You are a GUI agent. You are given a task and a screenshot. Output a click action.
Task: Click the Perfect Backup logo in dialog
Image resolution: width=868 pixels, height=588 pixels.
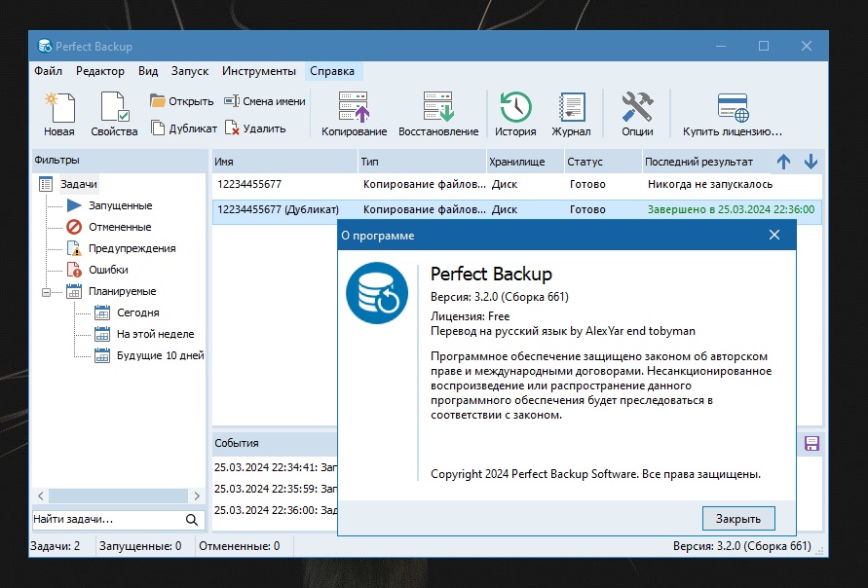point(377,293)
